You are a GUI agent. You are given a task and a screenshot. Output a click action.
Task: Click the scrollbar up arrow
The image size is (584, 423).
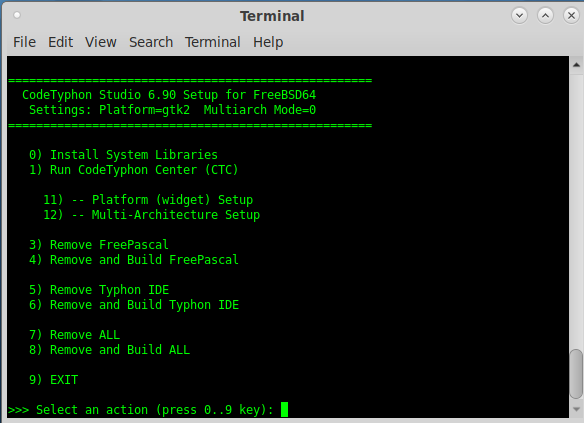576,65
